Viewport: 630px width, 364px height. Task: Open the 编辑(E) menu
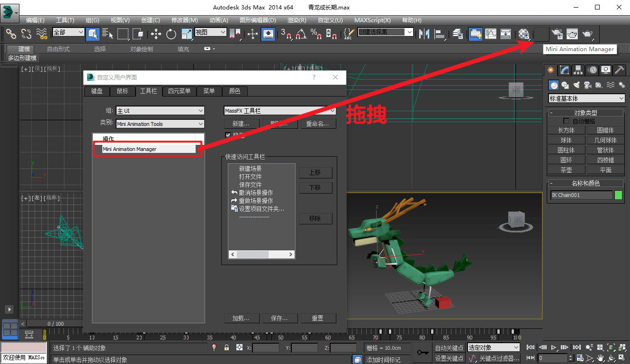(x=35, y=20)
